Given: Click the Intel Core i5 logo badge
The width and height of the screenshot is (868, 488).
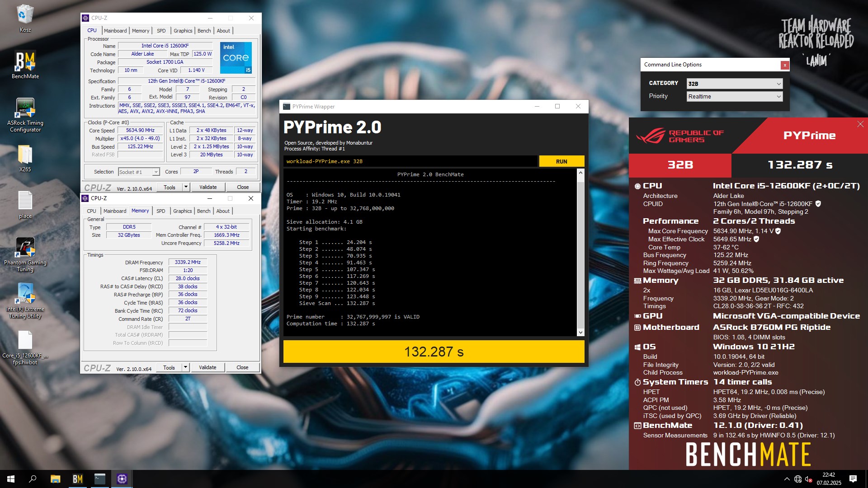Looking at the screenshot, I should 236,58.
